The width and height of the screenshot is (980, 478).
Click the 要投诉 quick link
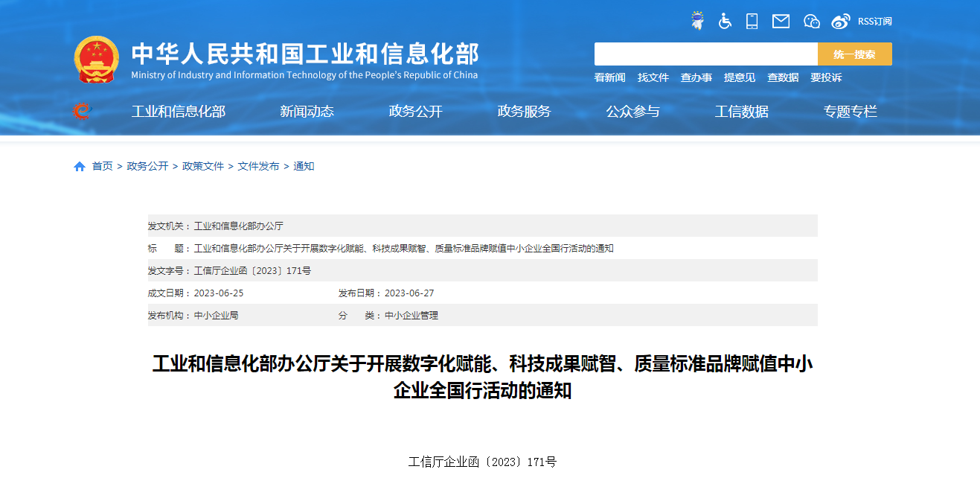826,77
